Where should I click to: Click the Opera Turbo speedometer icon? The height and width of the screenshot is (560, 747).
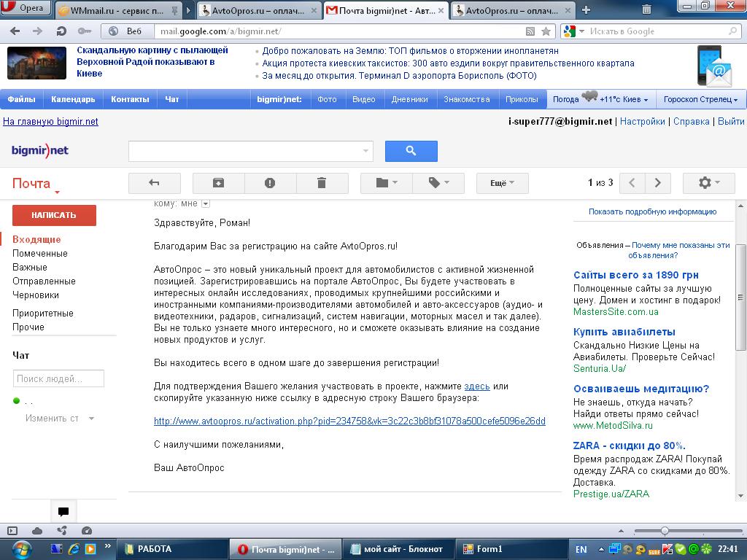click(x=87, y=531)
